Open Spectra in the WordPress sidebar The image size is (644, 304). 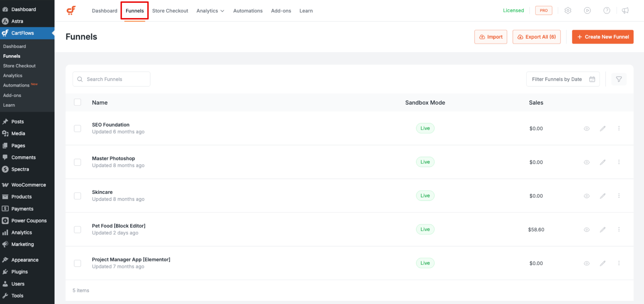pyautogui.click(x=27, y=169)
